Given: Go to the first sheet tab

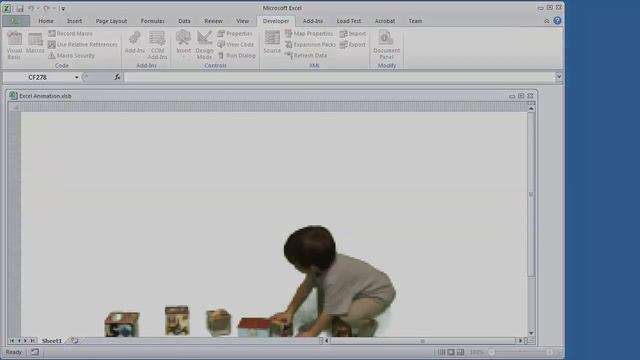Looking at the screenshot, I should pyautogui.click(x=12, y=340).
